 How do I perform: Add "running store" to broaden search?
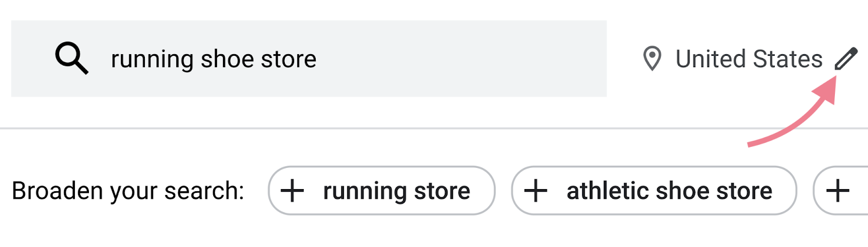[381, 191]
